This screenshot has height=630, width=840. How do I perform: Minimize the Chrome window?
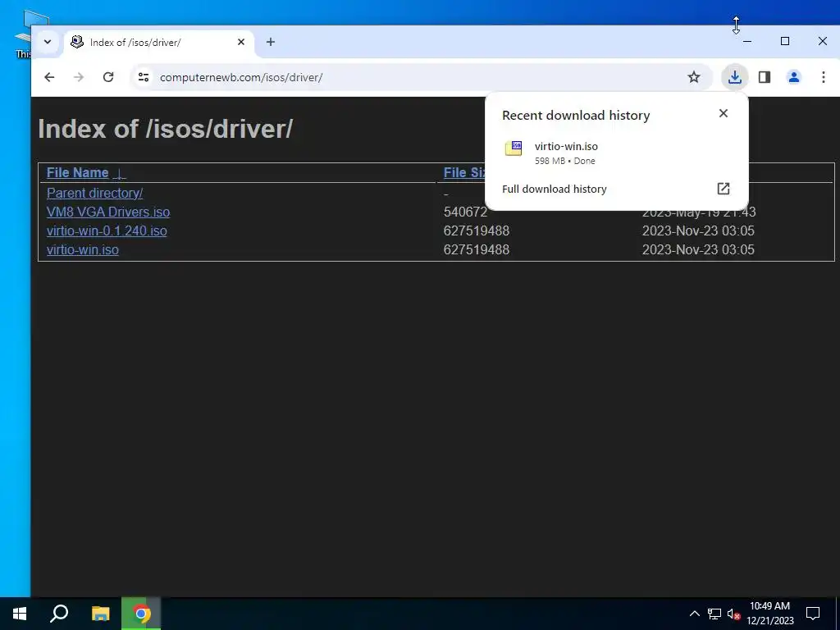(747, 41)
